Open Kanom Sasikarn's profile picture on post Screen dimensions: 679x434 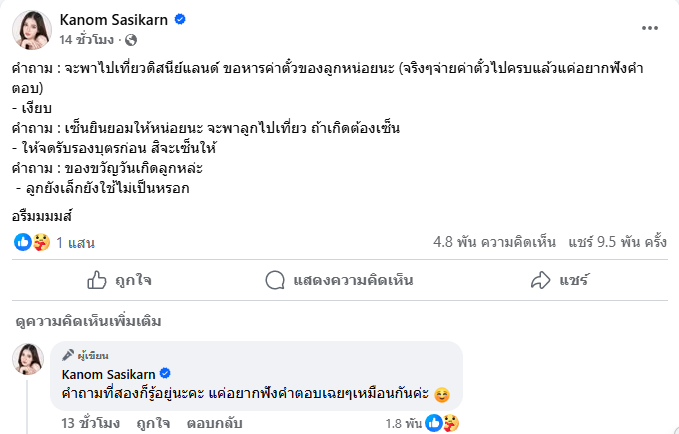coord(32,29)
